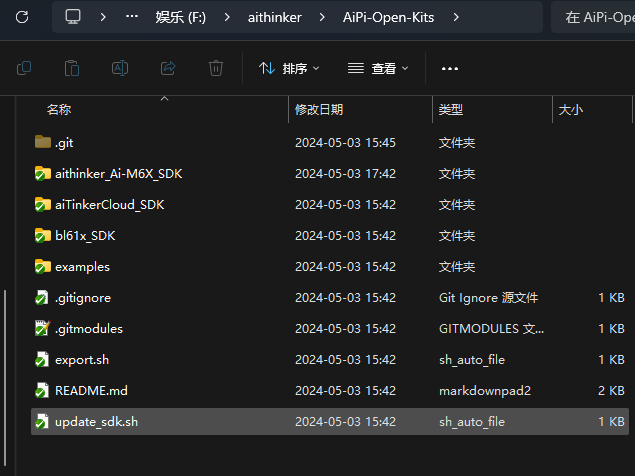The width and height of the screenshot is (635, 476).
Task: Select README.md file name
Action: [x=91, y=391]
